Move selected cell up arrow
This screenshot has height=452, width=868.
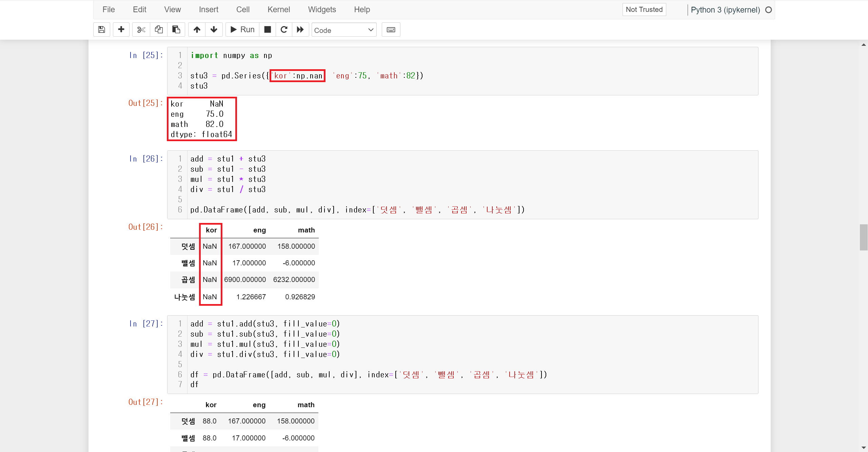[197, 30]
